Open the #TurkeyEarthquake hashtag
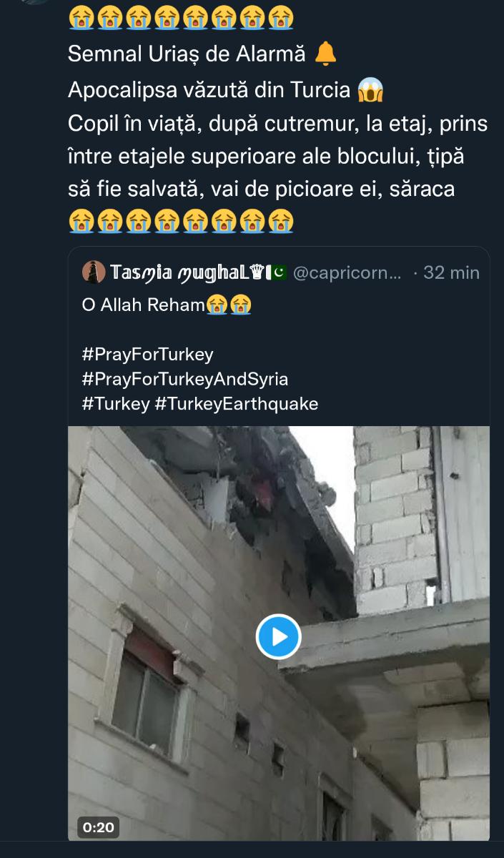 (x=237, y=403)
